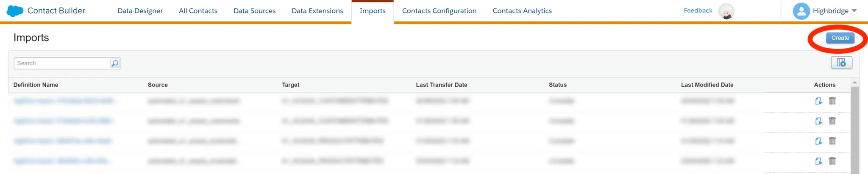This screenshot has width=868, height=174.
Task: Delete the first import definition
Action: click(832, 101)
